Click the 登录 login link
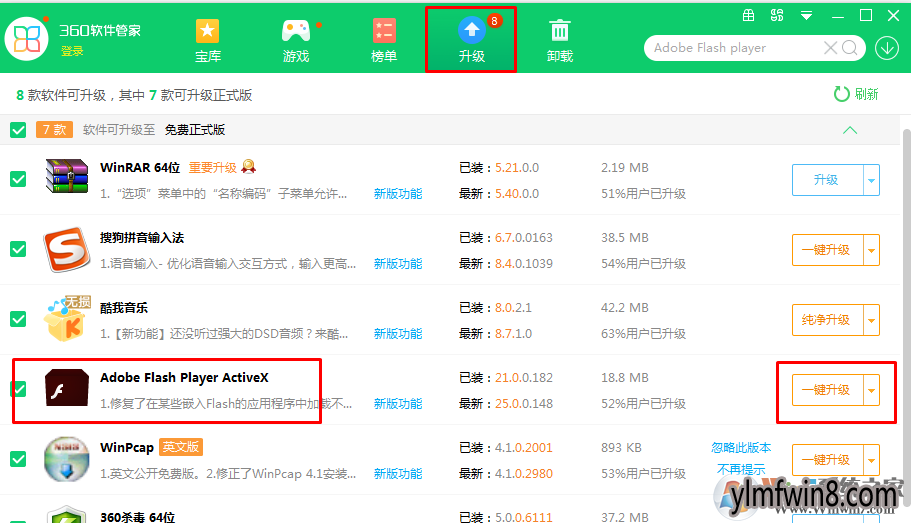This screenshot has height=523, width=911. click(72, 51)
